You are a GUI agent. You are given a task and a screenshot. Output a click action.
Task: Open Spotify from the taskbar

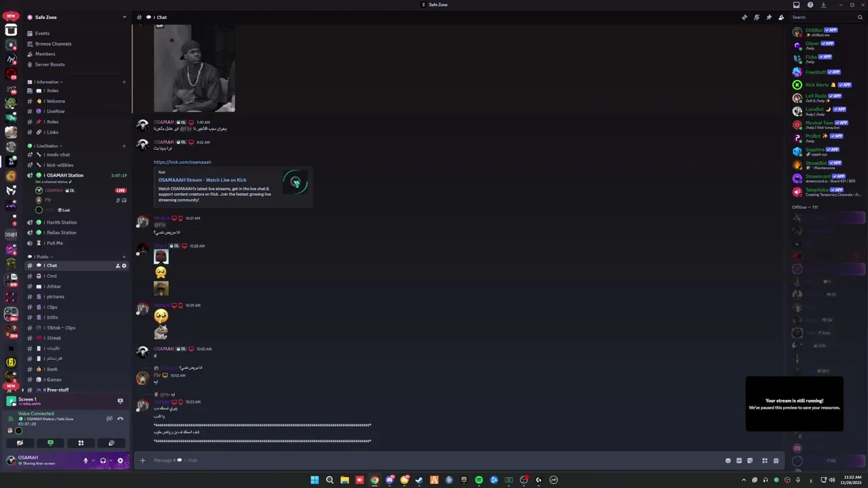479,480
